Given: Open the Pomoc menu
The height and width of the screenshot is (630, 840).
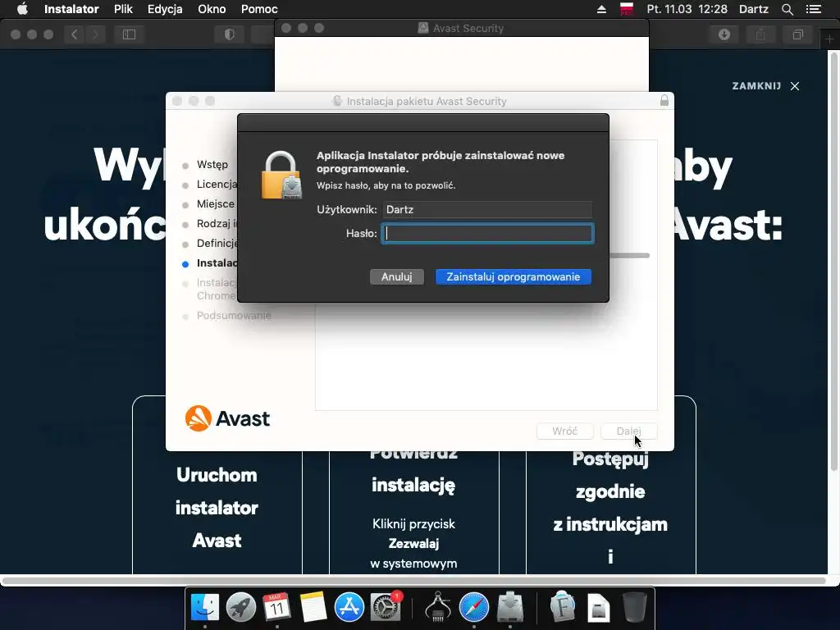Looking at the screenshot, I should tap(259, 9).
